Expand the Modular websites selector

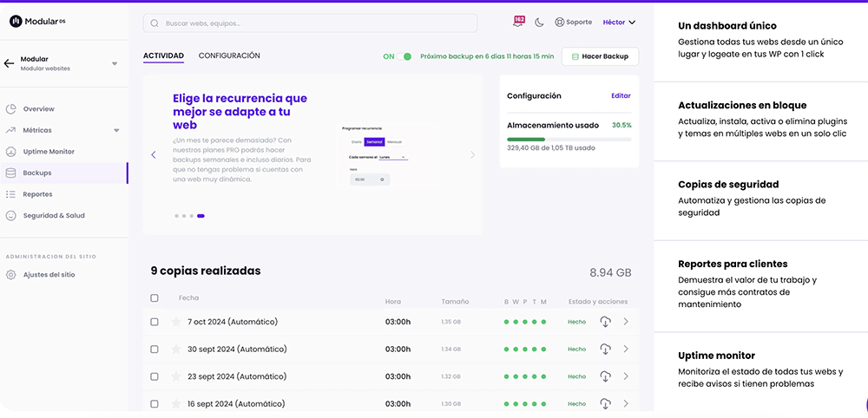(x=115, y=63)
